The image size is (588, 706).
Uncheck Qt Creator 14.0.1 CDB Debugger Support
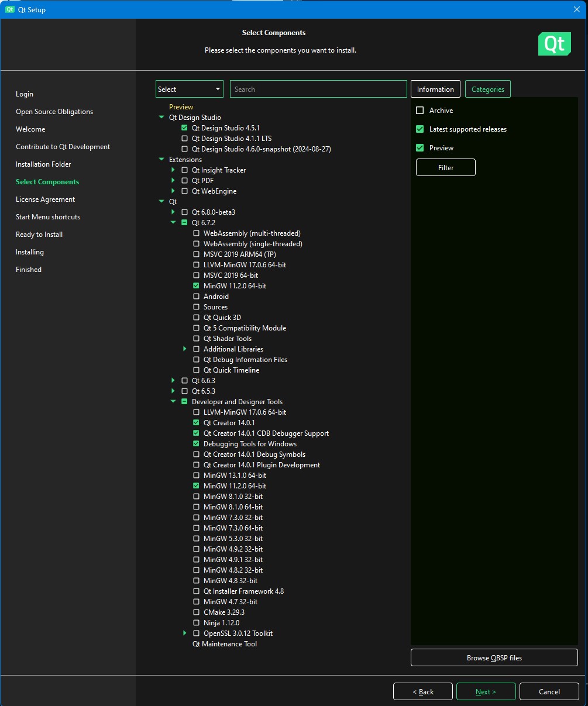pos(197,433)
